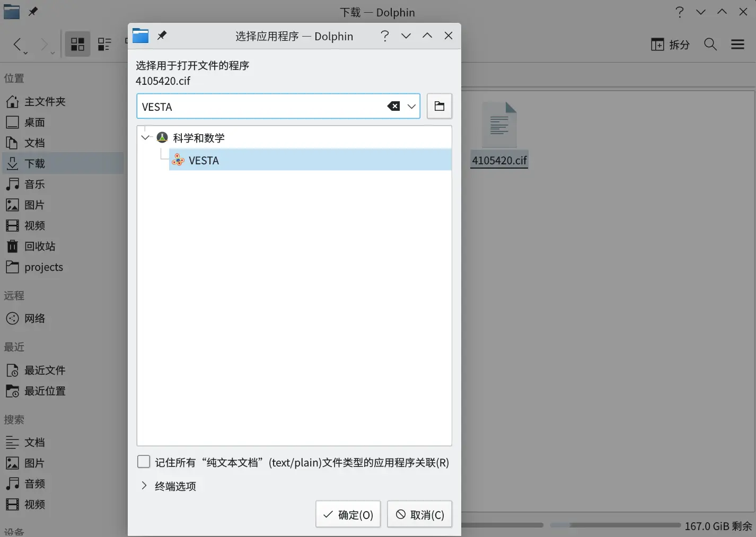The height and width of the screenshot is (537, 756).
Task: Maximize the 选择应用程序 dialog
Action: (427, 36)
